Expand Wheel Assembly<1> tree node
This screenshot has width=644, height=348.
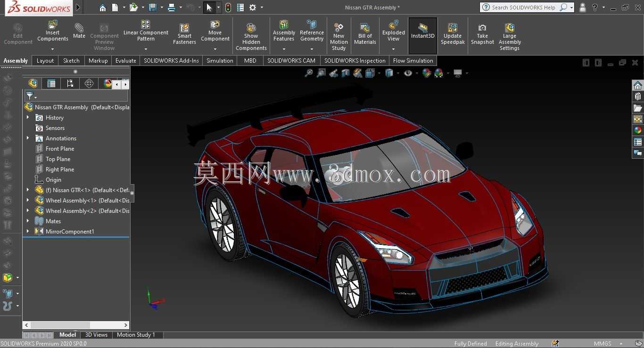pos(28,200)
